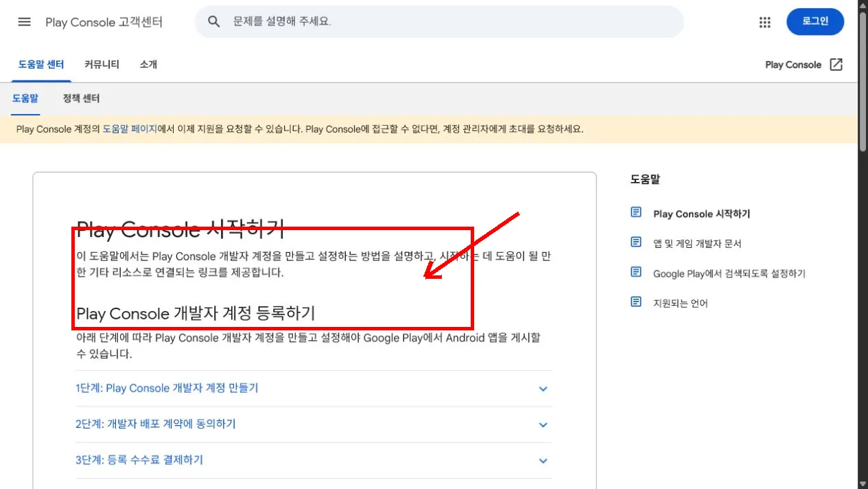Click the Play Console external link icon
The width and height of the screenshot is (868, 489).
[836, 65]
